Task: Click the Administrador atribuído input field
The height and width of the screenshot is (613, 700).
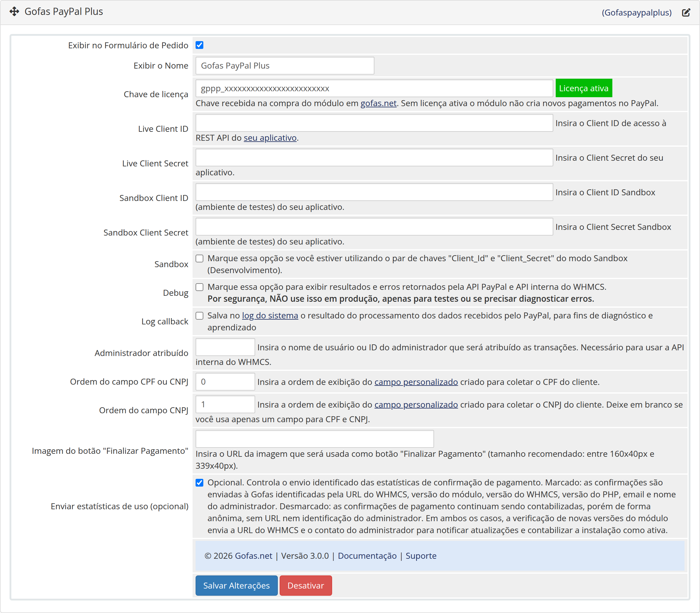Action: (x=225, y=347)
